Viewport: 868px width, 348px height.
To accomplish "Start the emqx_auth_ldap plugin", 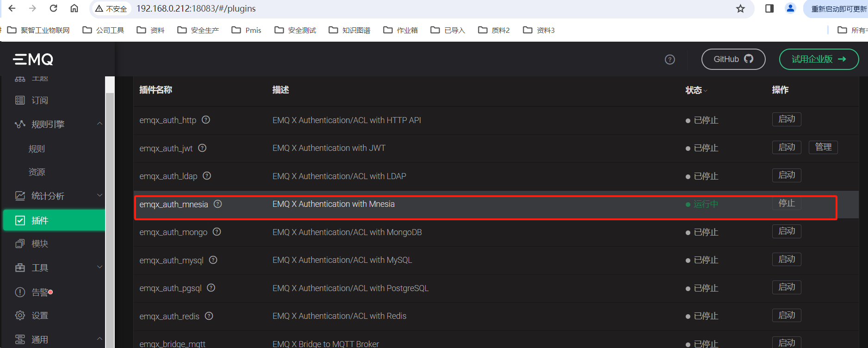I will click(787, 175).
